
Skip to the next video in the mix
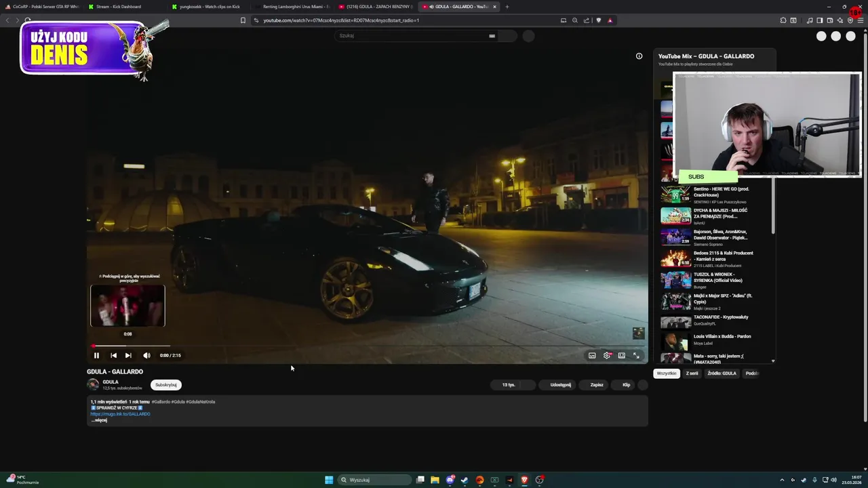pyautogui.click(x=128, y=355)
